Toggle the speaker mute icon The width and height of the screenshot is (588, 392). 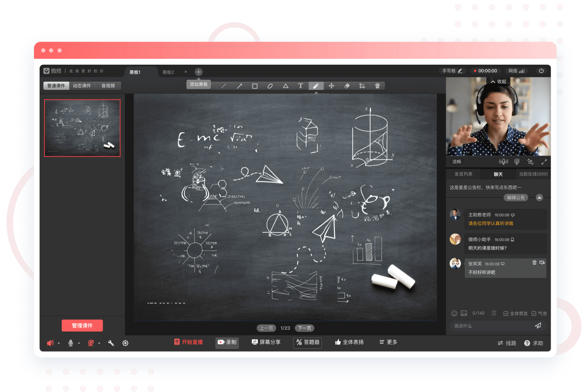(x=50, y=343)
